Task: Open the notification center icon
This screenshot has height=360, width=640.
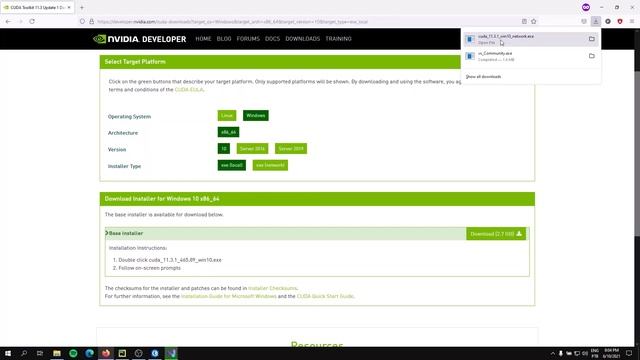Action: click(x=629, y=353)
